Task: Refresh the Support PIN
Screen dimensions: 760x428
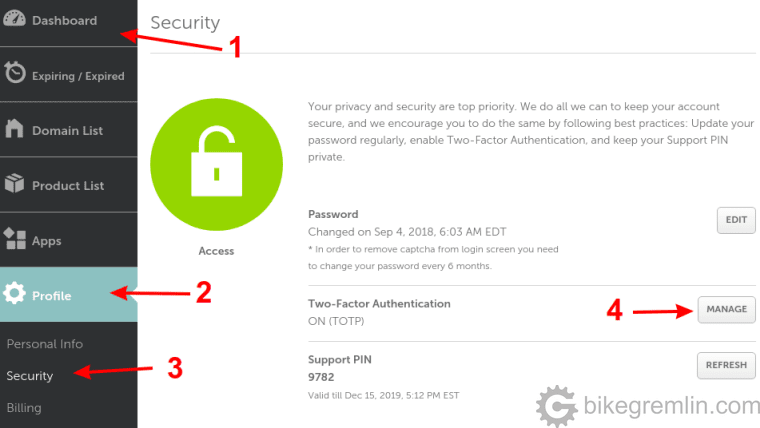Action: [x=726, y=365]
